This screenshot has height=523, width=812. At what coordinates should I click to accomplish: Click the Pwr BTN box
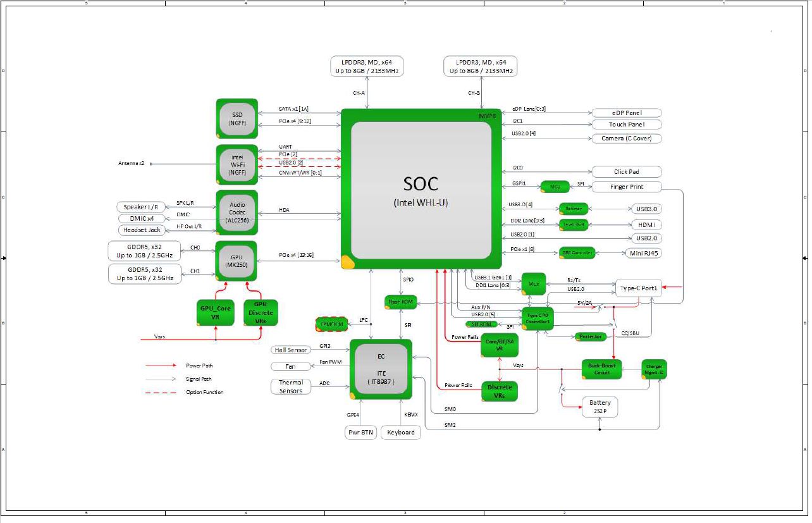(360, 433)
